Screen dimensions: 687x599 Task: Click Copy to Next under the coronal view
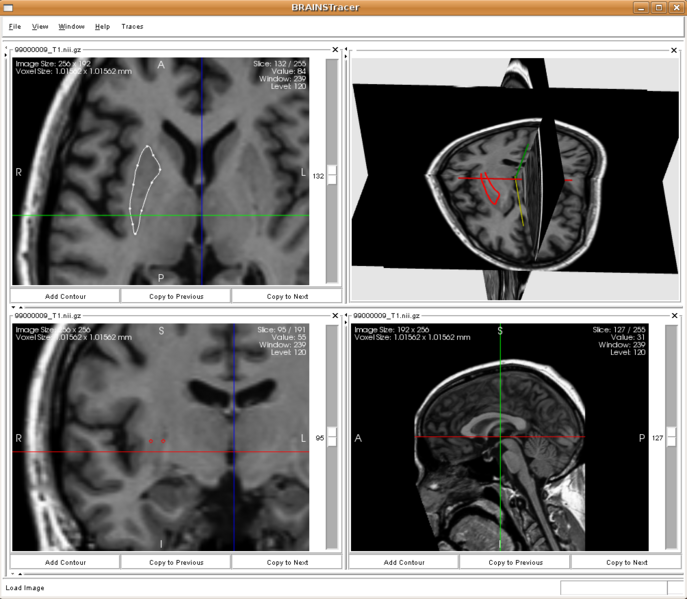click(287, 562)
